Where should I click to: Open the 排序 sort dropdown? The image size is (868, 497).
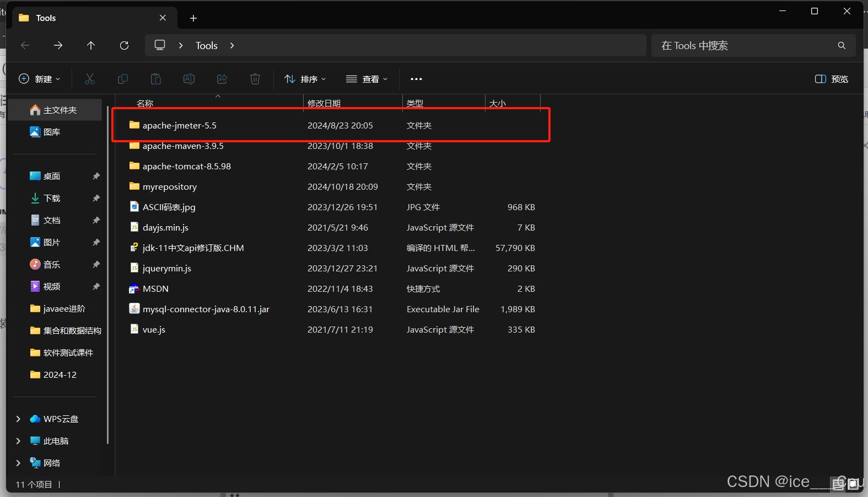tap(305, 79)
